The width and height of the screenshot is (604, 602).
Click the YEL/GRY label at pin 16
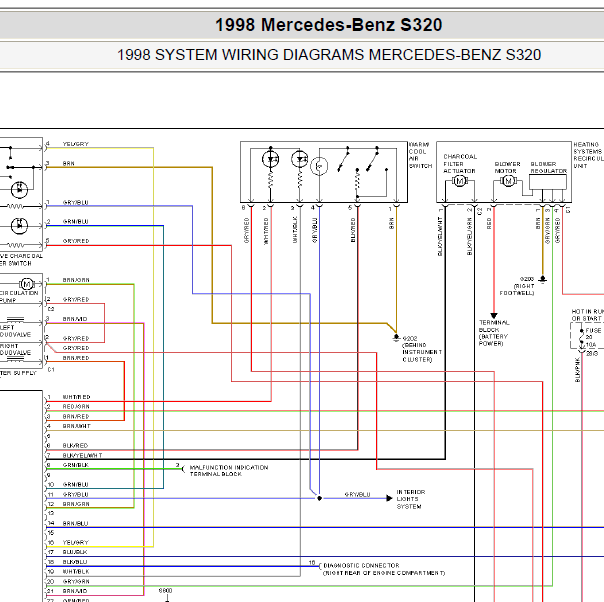pyautogui.click(x=76, y=542)
